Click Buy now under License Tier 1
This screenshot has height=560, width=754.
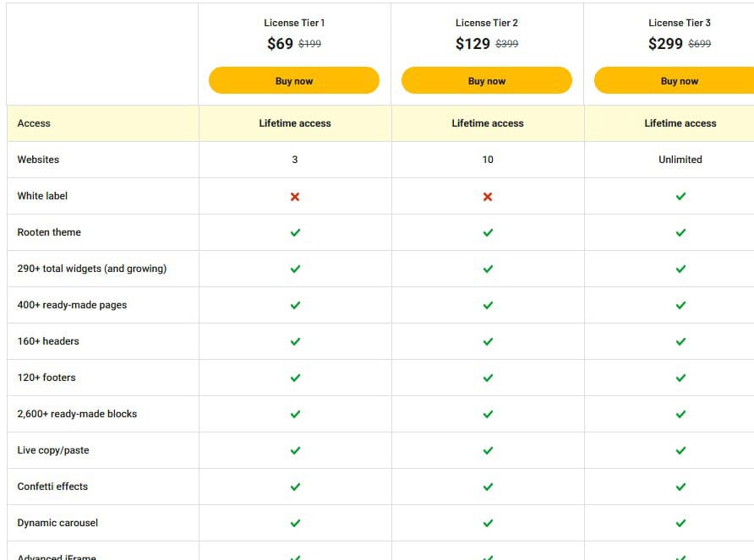coord(294,80)
